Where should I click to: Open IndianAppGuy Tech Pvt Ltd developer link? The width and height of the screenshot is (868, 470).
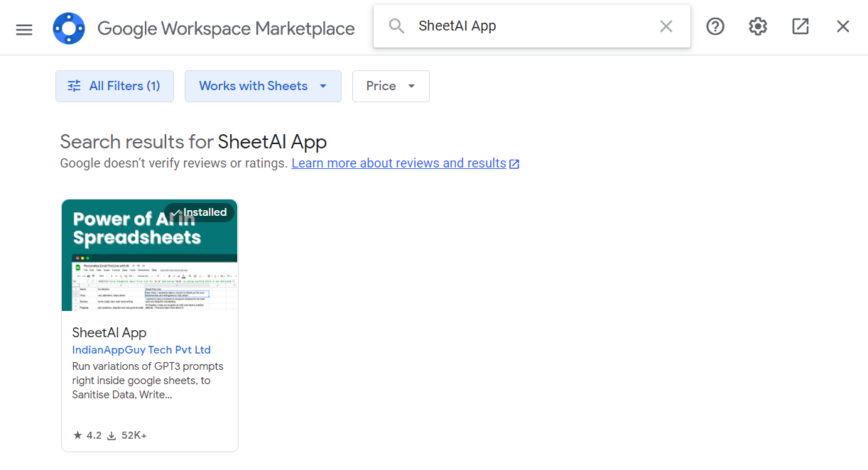coord(141,350)
